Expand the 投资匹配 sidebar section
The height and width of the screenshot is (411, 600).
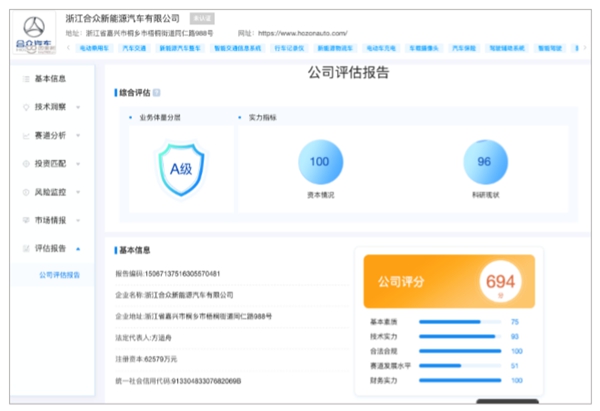(x=78, y=163)
